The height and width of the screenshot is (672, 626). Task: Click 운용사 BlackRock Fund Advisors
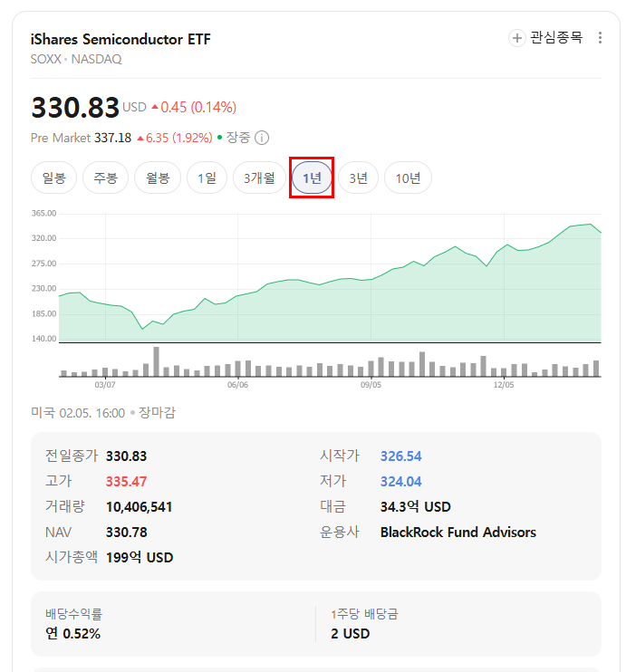[457, 533]
